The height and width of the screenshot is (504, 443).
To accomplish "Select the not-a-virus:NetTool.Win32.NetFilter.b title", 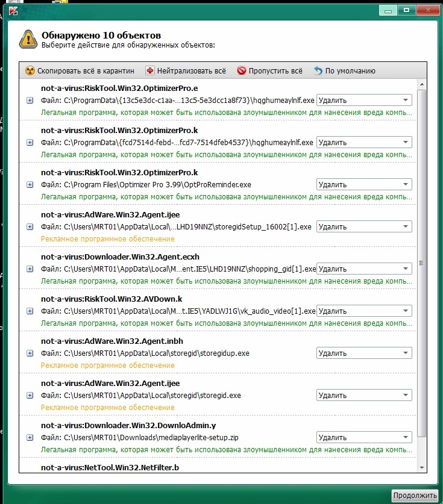I will click(x=110, y=467).
